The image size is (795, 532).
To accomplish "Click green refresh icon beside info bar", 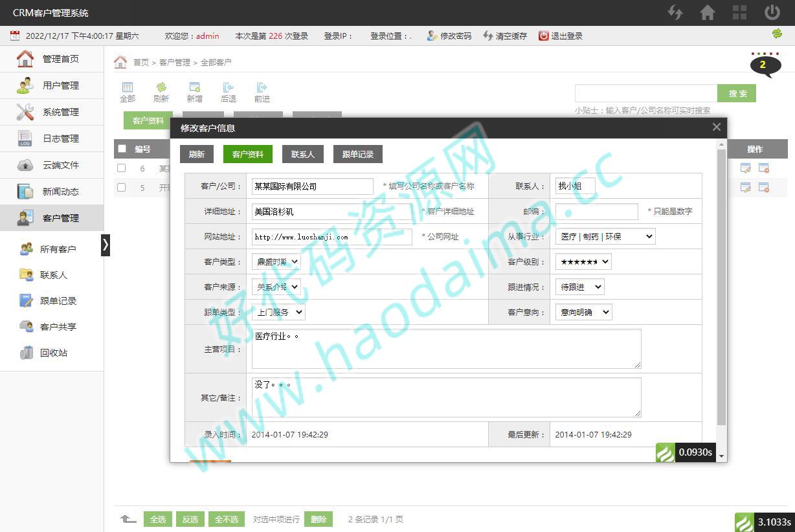I will (777, 34).
